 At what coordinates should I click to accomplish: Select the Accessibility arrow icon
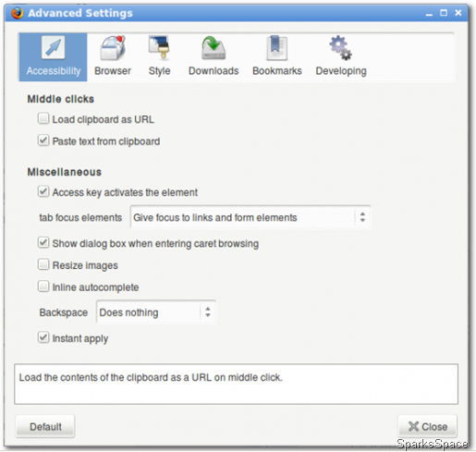click(53, 48)
